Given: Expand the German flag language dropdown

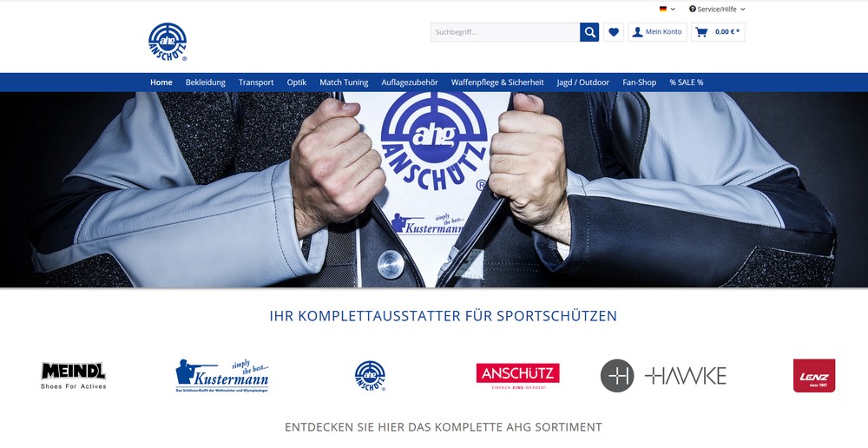Looking at the screenshot, I should click(x=667, y=9).
